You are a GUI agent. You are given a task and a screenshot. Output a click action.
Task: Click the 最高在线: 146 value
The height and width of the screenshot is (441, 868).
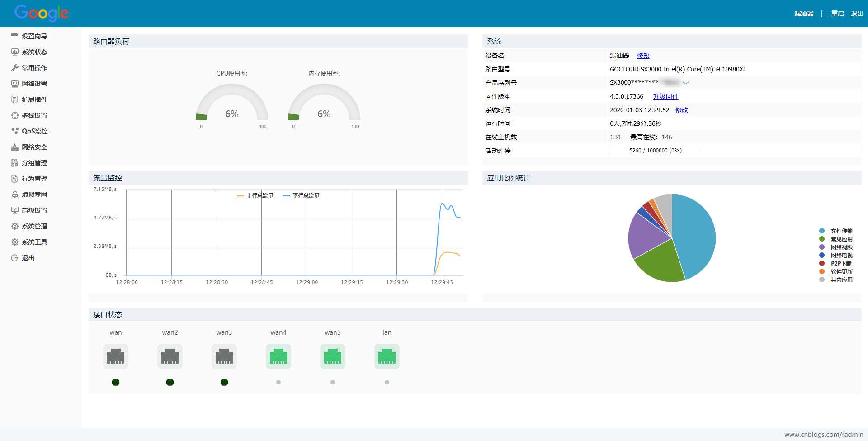[651, 137]
